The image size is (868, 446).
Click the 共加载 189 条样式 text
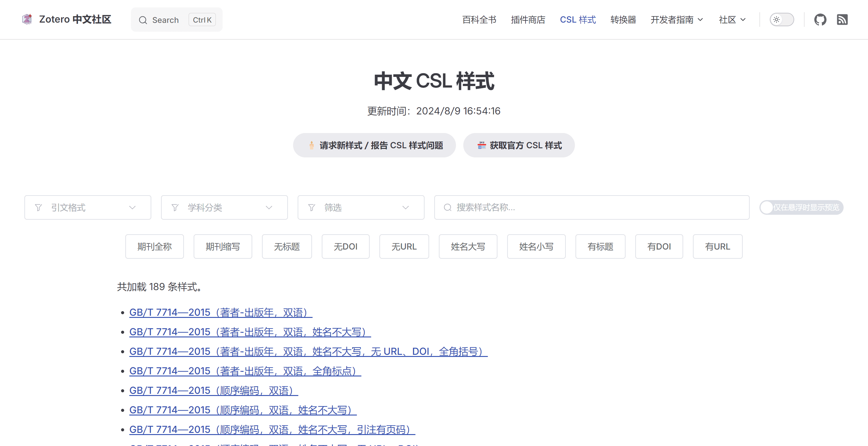pos(160,287)
